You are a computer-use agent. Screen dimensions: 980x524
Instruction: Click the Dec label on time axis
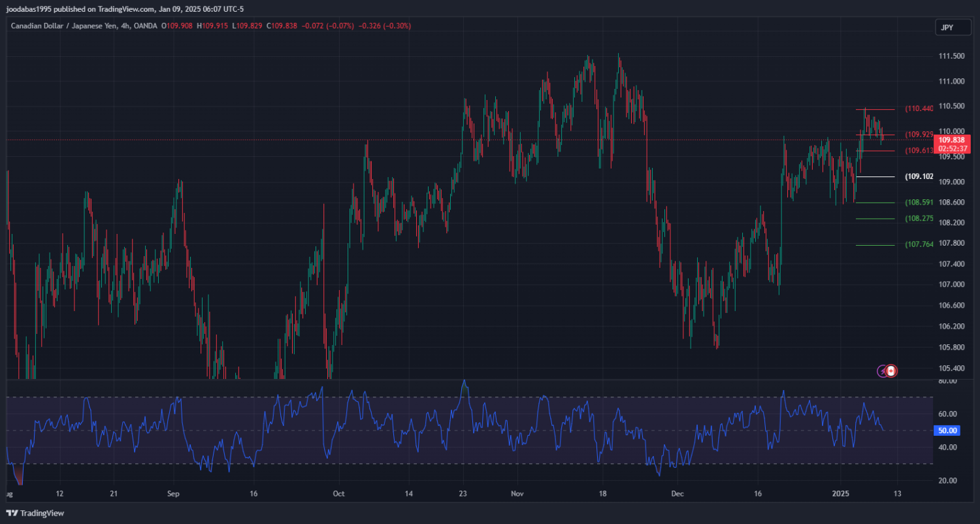tap(677, 493)
